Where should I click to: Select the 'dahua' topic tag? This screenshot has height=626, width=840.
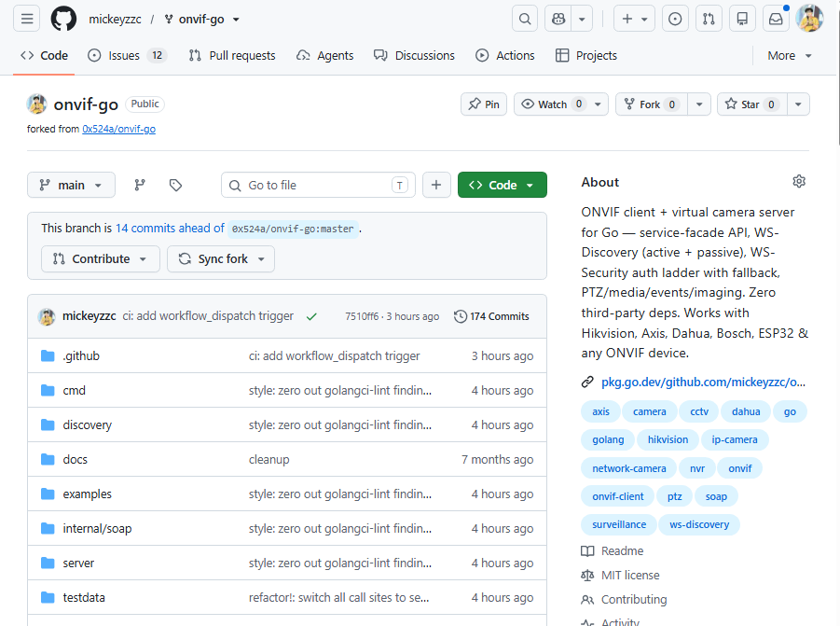(746, 412)
